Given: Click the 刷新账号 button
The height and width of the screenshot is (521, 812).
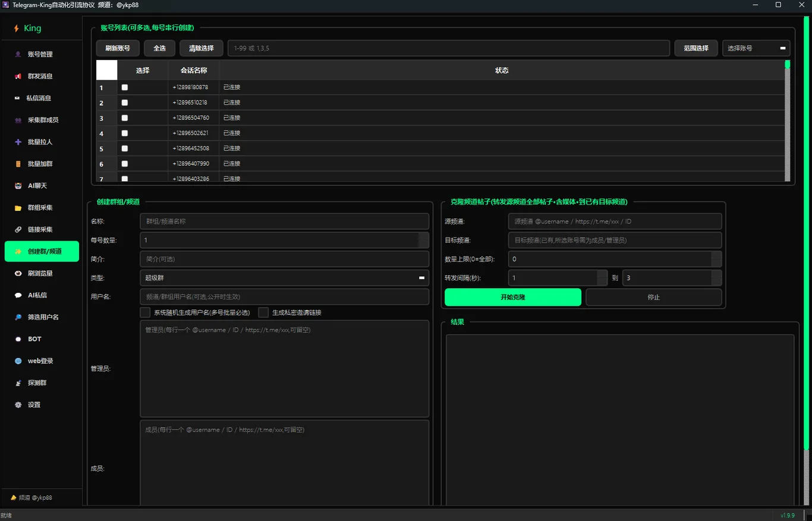Looking at the screenshot, I should 118,48.
